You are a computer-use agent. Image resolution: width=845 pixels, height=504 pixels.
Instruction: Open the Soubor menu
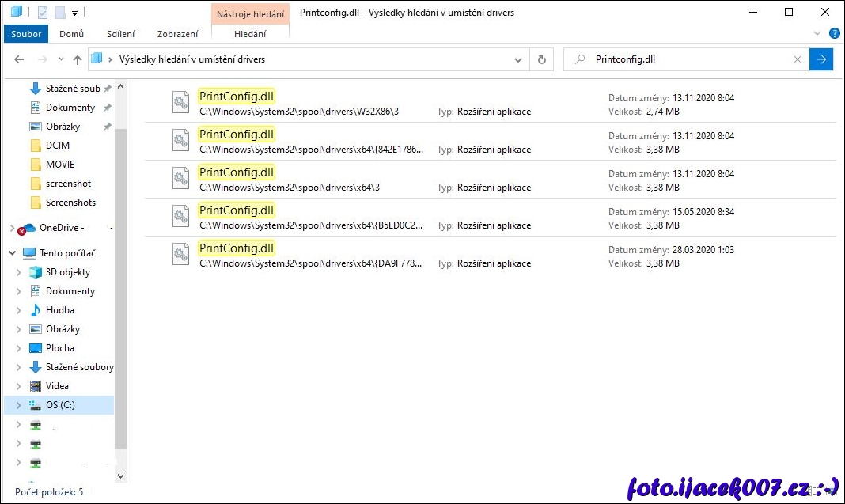click(26, 34)
